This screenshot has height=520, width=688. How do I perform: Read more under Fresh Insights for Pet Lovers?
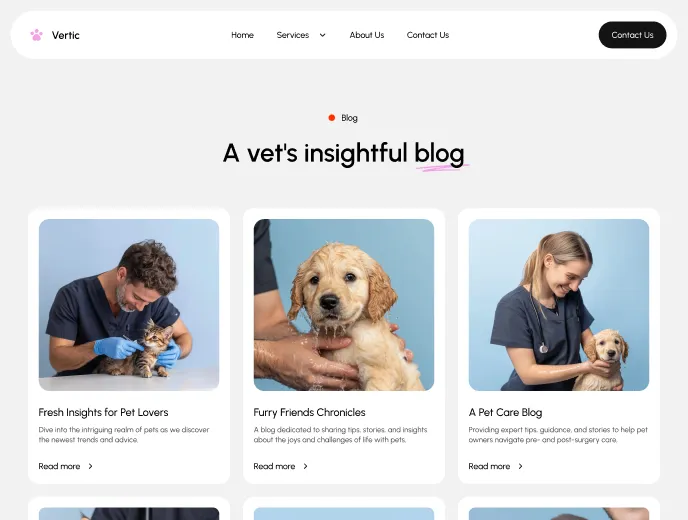[x=59, y=466]
